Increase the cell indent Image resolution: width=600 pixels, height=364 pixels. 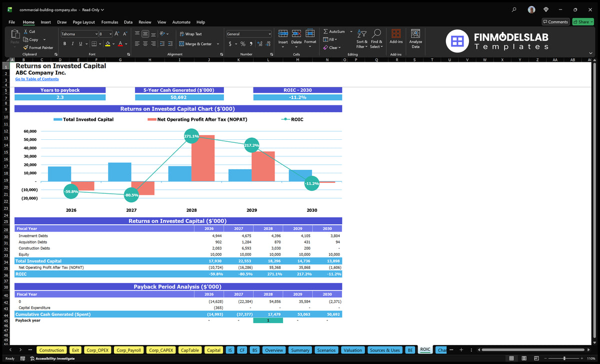tap(171, 43)
